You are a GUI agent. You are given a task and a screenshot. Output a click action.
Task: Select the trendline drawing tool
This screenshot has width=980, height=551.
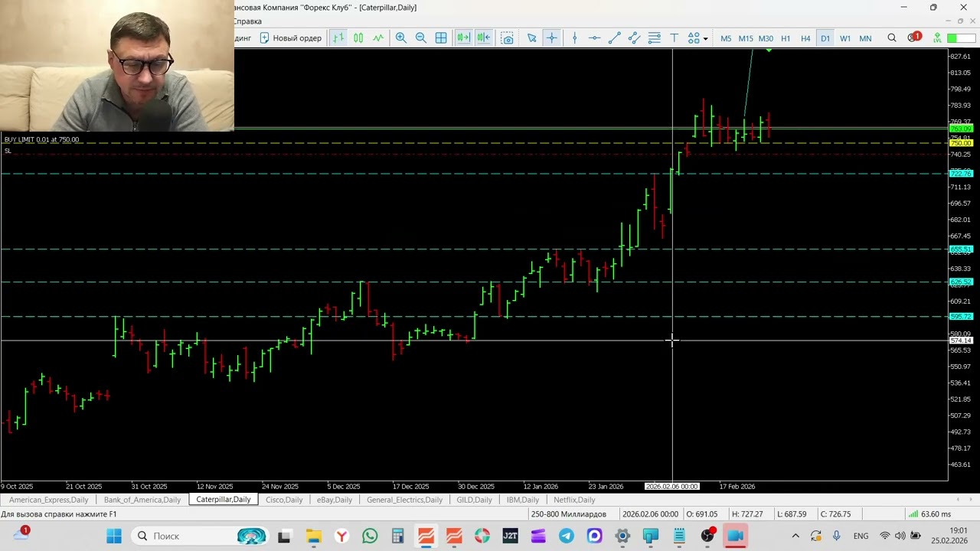tap(614, 38)
